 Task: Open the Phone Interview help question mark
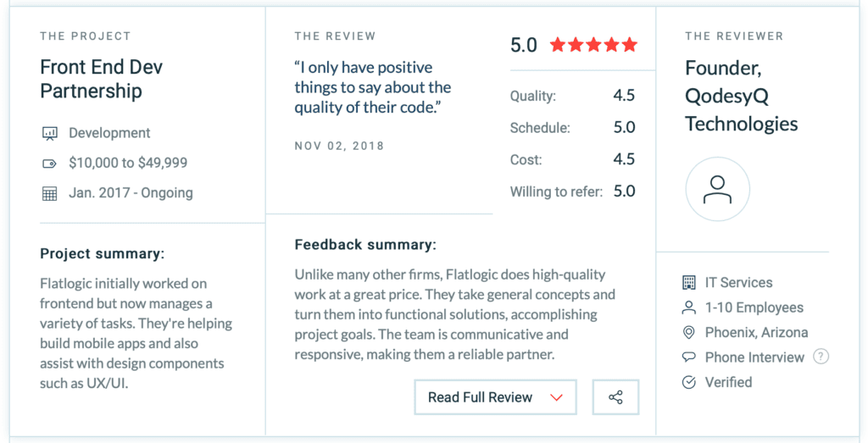821,357
